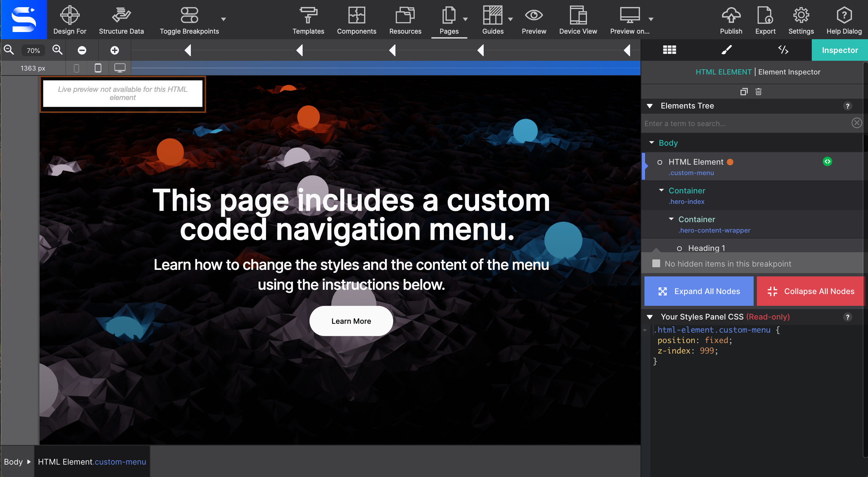Select the Toggle Breakpoints tool
868x477 pixels.
point(189,21)
